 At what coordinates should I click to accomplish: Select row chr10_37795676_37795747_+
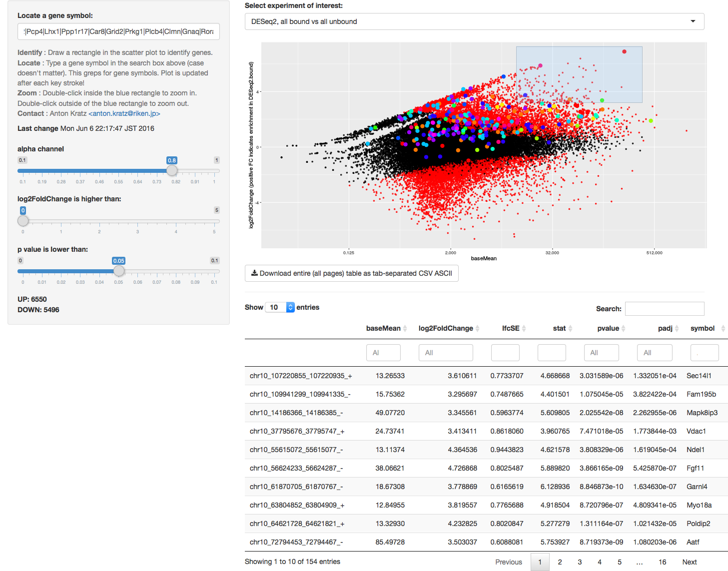[486, 431]
